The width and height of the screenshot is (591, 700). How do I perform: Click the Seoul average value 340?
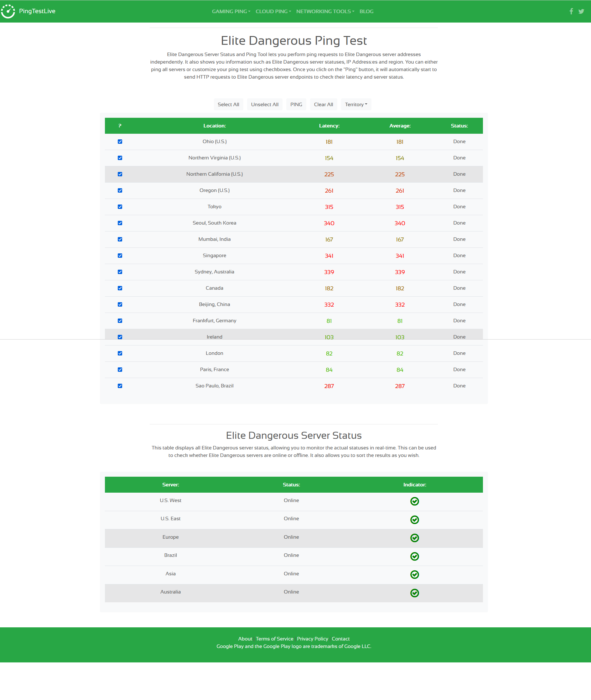click(400, 223)
